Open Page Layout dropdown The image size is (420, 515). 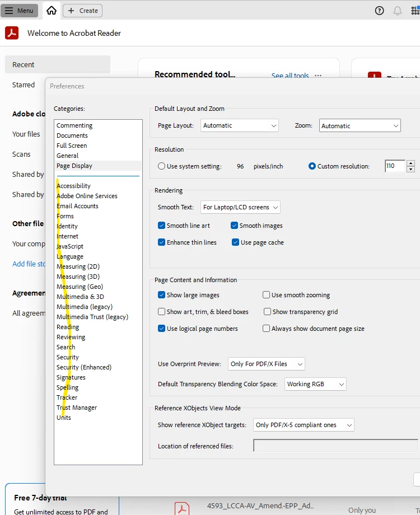240,125
